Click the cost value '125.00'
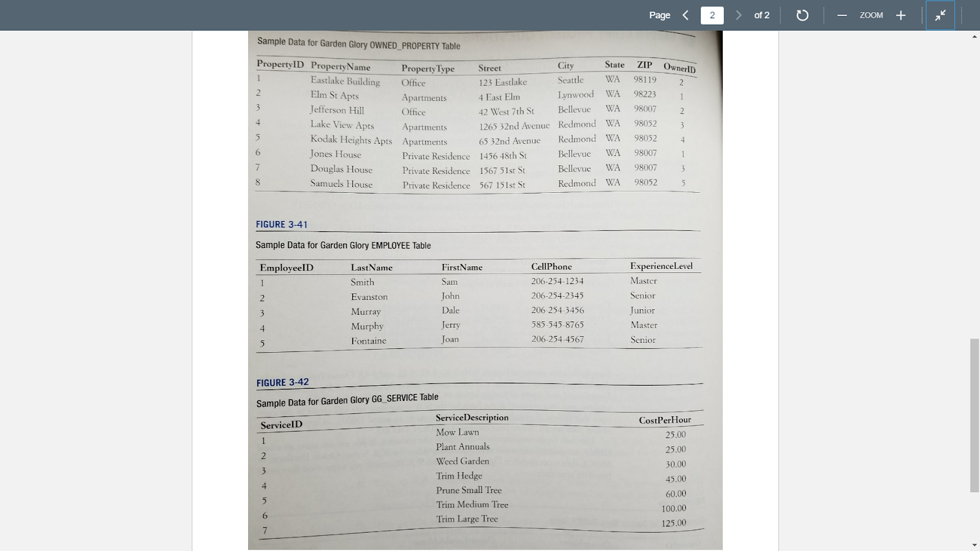 [x=674, y=523]
